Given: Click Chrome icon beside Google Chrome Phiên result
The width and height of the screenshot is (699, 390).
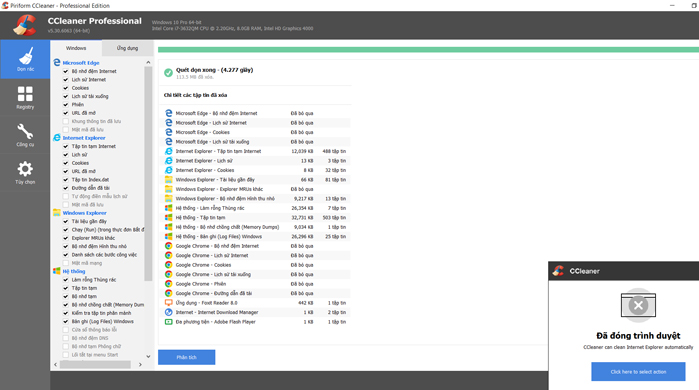Looking at the screenshot, I should [169, 284].
